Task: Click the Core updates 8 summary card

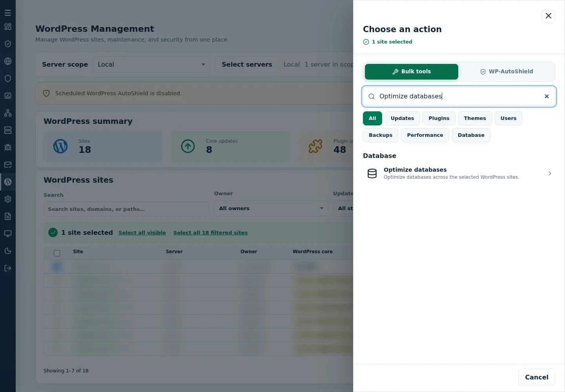Action: click(x=231, y=146)
